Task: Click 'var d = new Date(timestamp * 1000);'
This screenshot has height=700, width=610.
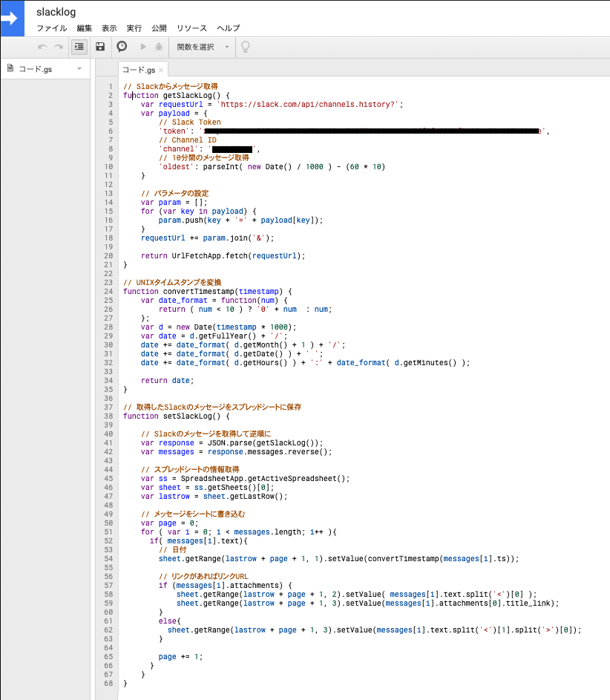Action: click(x=219, y=327)
